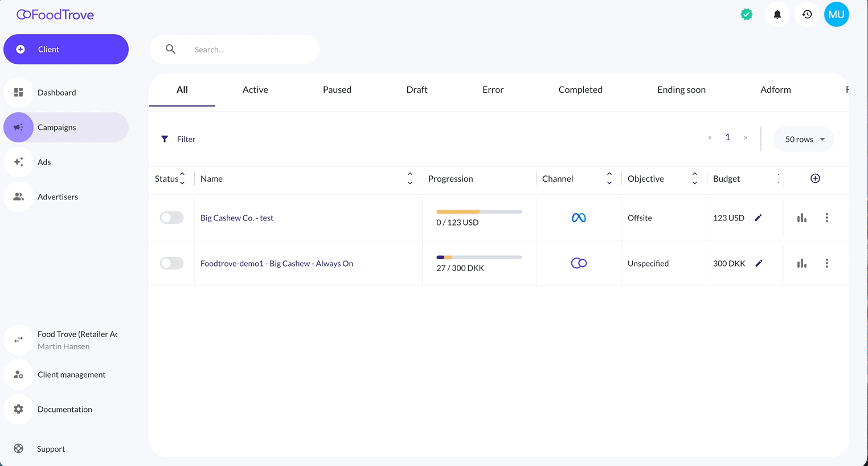Open the notifications bell
868x466 pixels.
[777, 14]
